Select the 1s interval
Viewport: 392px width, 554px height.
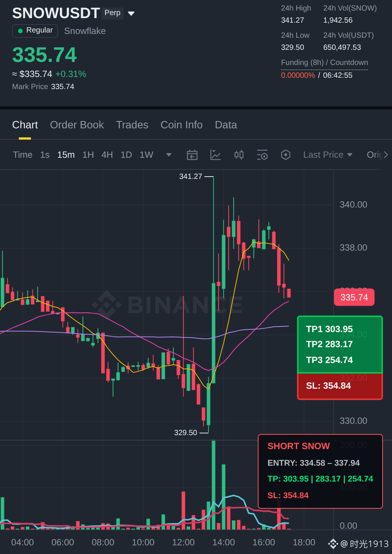(45, 155)
